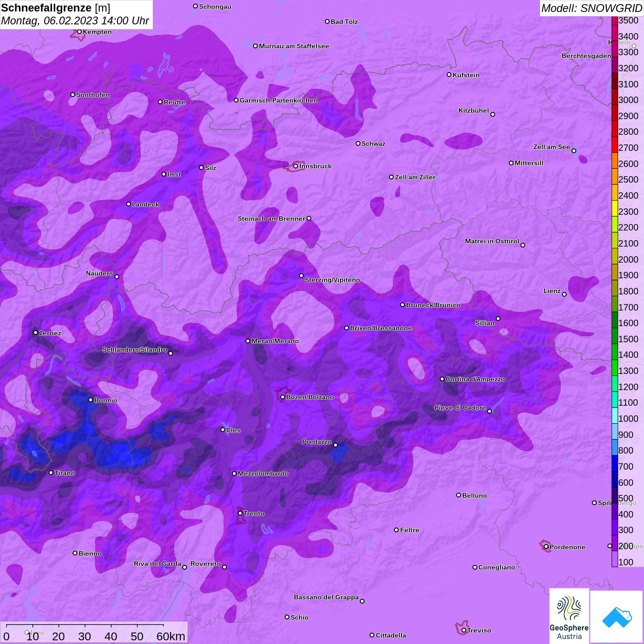Select the Tirano location marker dot

pyautogui.click(x=51, y=472)
